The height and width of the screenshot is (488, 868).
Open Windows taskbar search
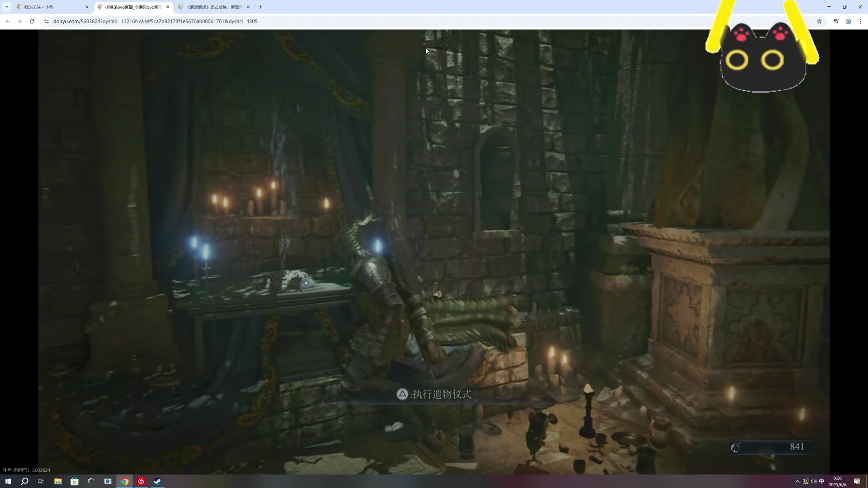point(24,481)
